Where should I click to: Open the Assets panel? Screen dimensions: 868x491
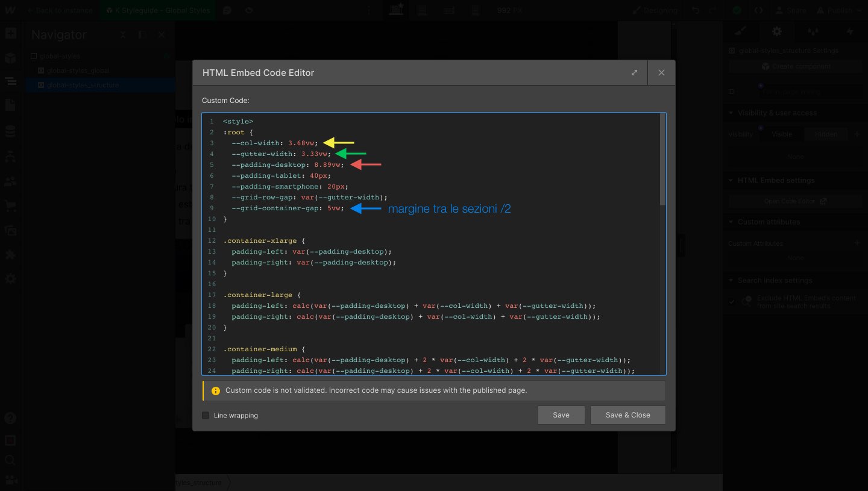coord(10,230)
